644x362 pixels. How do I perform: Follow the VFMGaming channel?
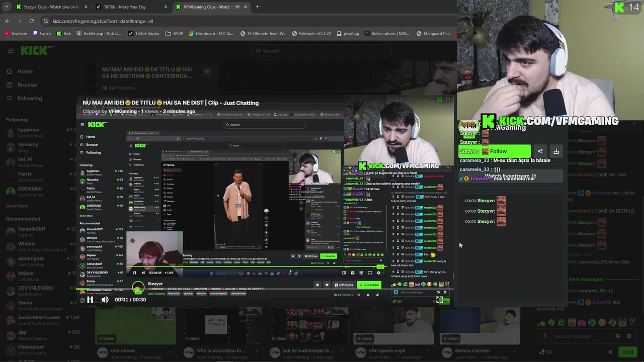495,151
